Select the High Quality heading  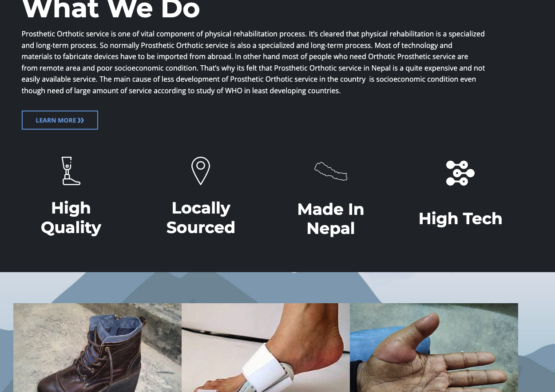pos(71,218)
